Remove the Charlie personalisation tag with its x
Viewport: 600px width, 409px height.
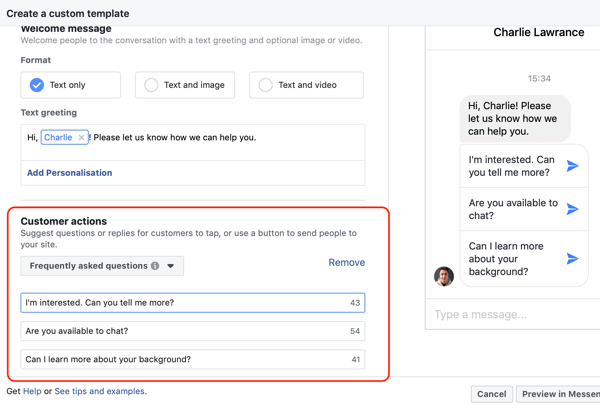point(82,138)
